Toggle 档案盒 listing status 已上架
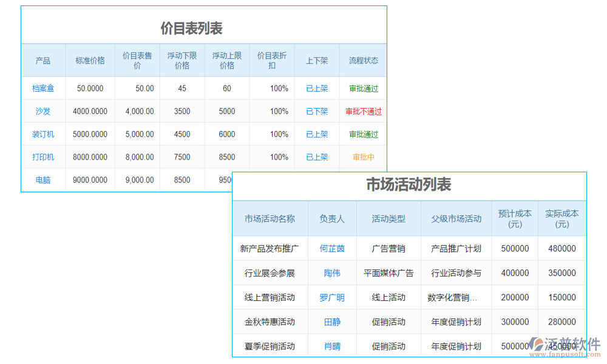The height and width of the screenshot is (364, 607). pyautogui.click(x=316, y=88)
